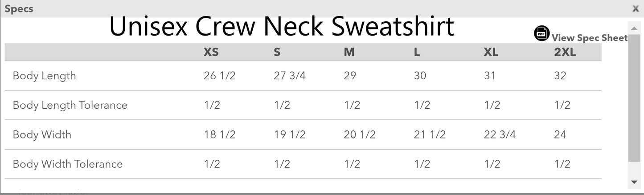644x195 pixels.
Task: Click the PDF file icon
Action: point(541,33)
